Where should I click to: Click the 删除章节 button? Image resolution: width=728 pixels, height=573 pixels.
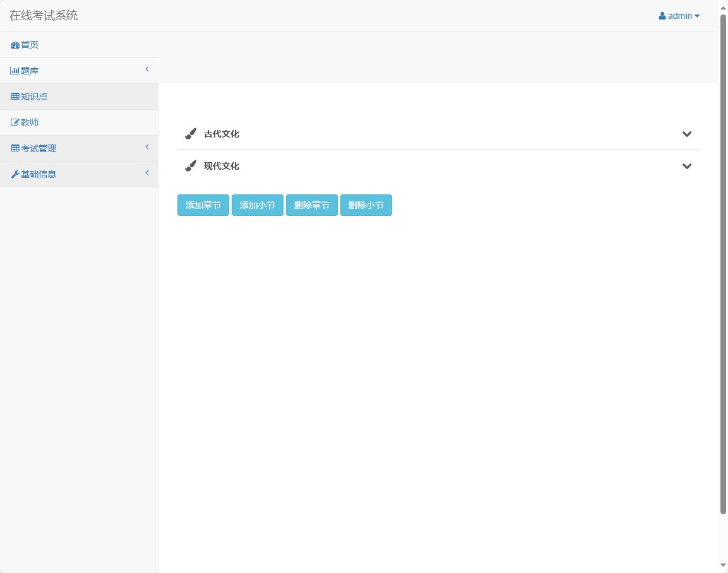tap(312, 205)
